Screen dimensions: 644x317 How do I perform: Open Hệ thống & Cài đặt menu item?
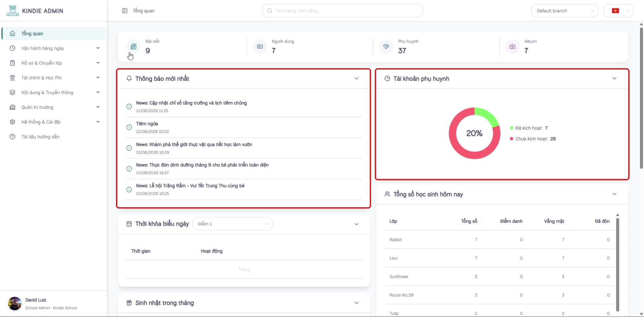tap(54, 122)
